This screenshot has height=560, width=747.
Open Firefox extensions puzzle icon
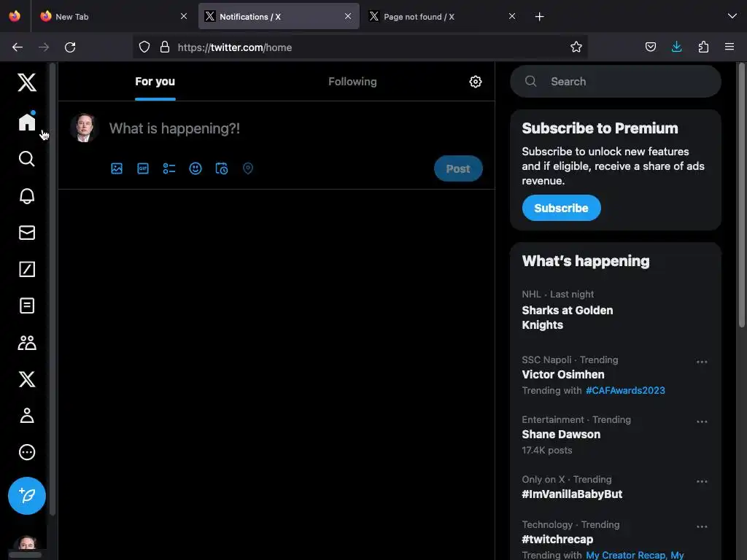pyautogui.click(x=703, y=47)
